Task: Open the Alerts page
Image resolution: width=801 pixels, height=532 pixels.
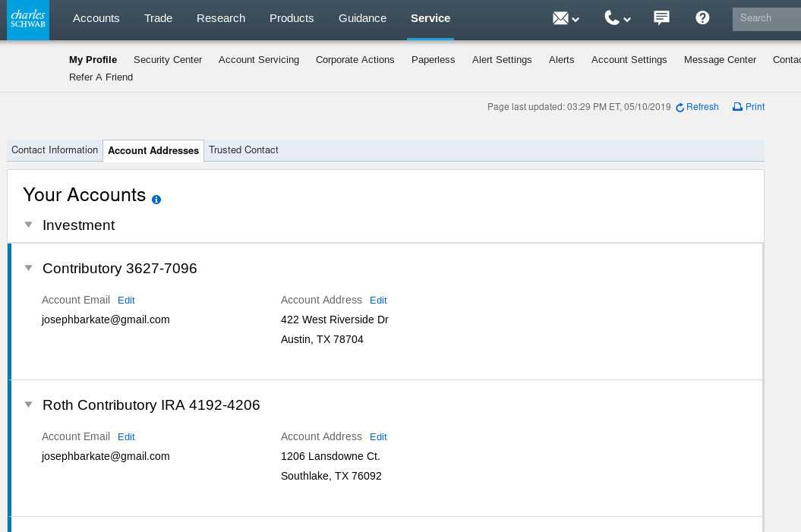Action: coord(561,60)
